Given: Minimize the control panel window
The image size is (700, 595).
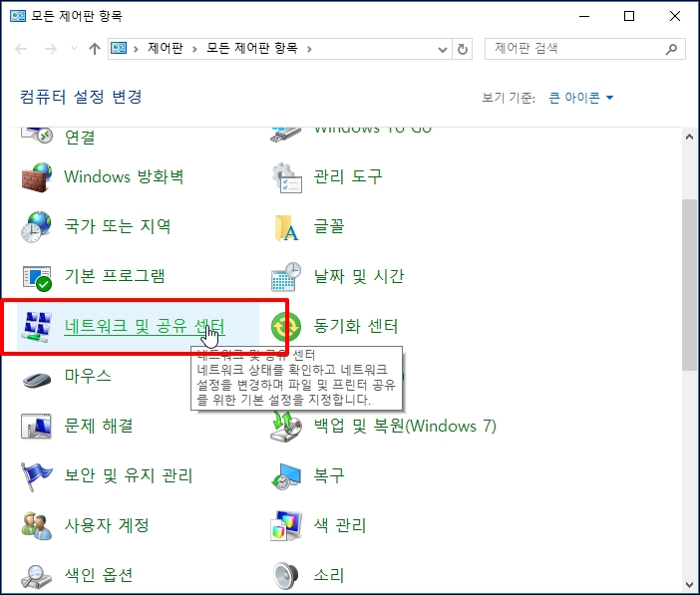Looking at the screenshot, I should point(584,16).
